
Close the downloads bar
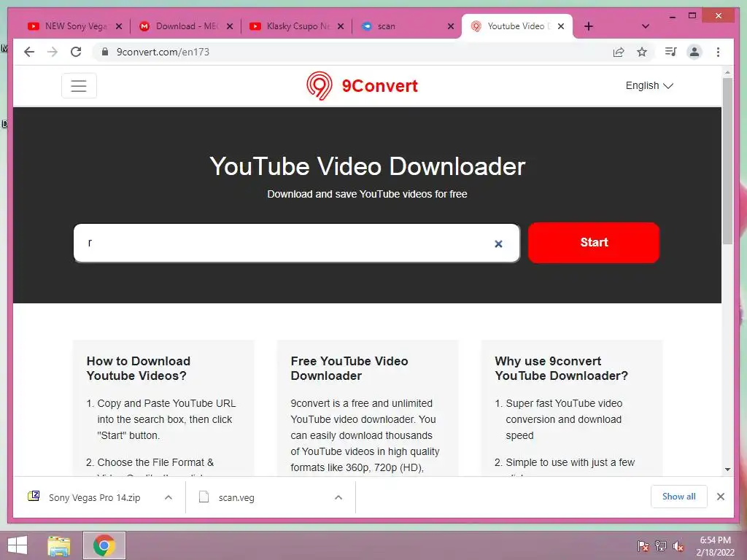[721, 497]
